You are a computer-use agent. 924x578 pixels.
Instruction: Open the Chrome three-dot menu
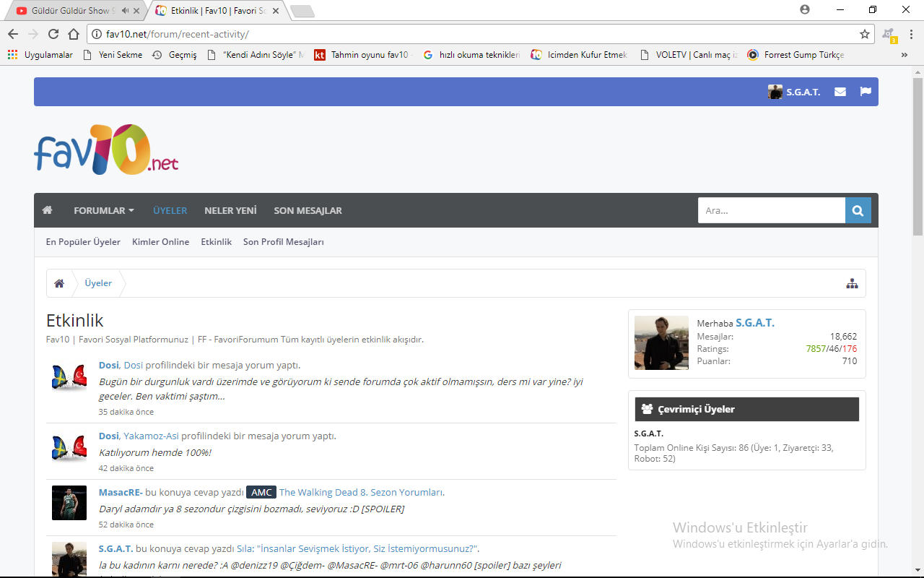click(x=911, y=34)
